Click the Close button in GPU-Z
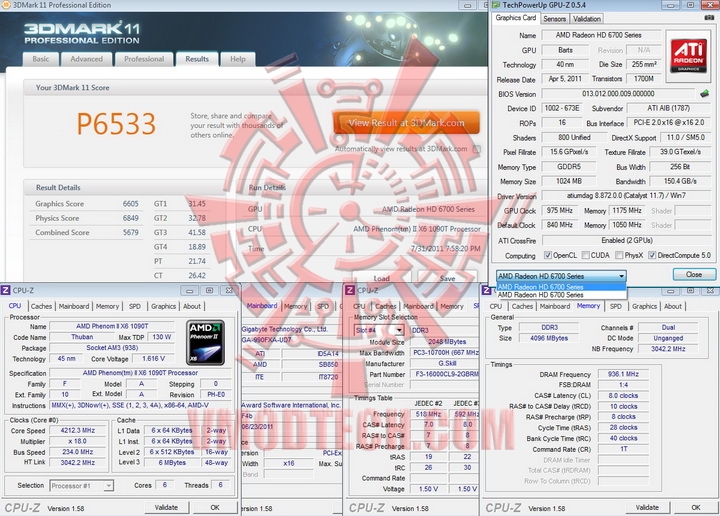Viewport: 720px width, 516px height. coord(694,275)
